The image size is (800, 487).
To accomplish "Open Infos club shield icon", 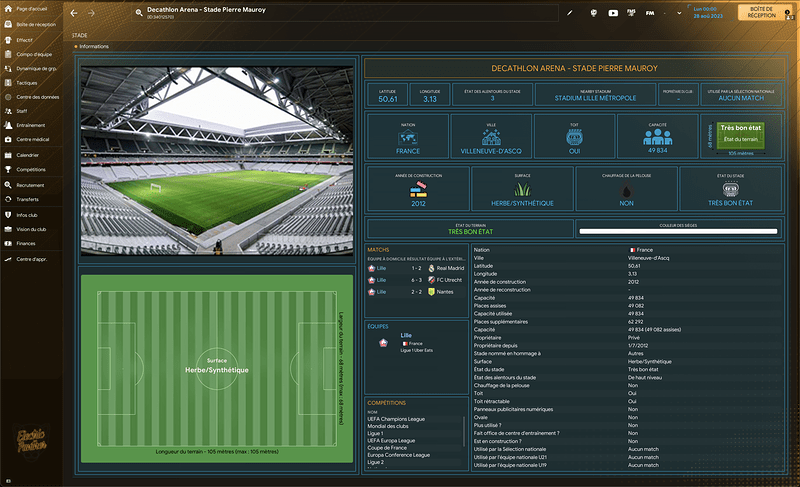I will [x=8, y=215].
